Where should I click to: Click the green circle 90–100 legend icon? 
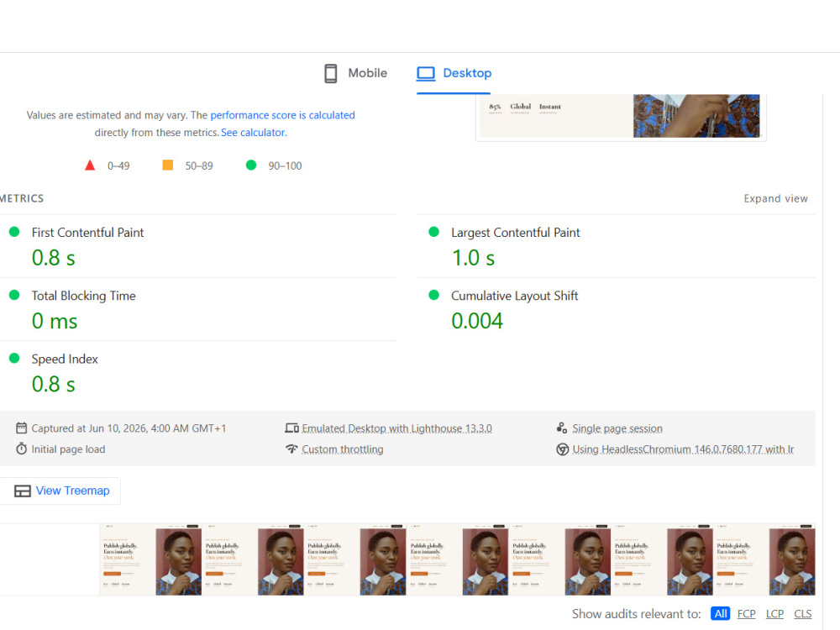click(250, 165)
